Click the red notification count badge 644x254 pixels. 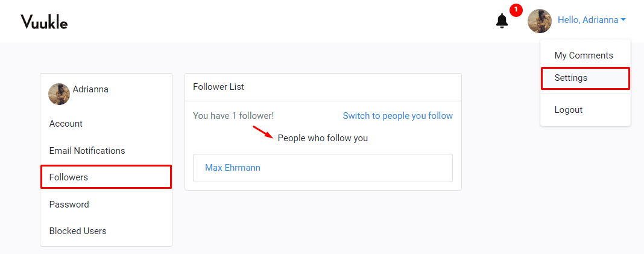click(516, 10)
